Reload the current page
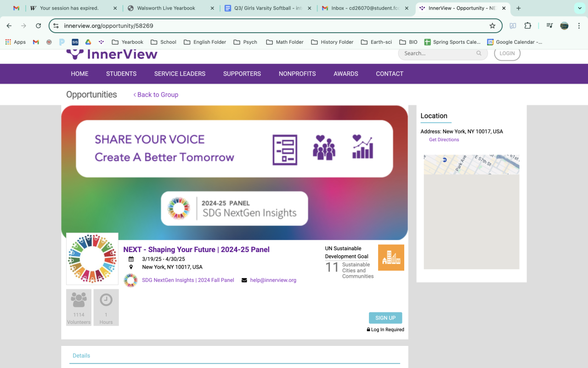Image resolution: width=588 pixels, height=368 pixels. point(39,26)
